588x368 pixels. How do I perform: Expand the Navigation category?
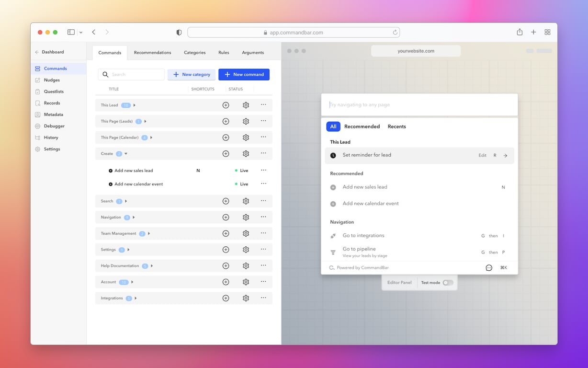tap(134, 217)
